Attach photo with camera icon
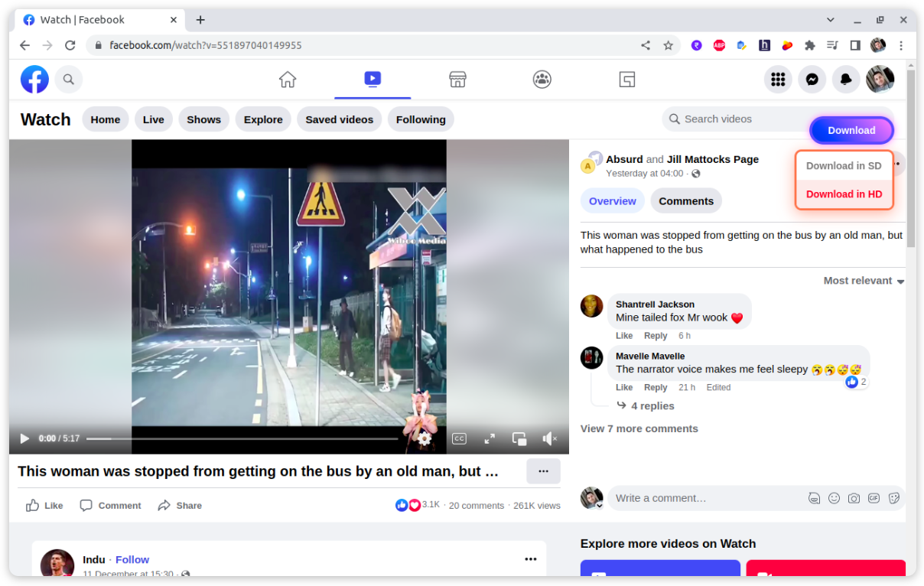 click(854, 498)
